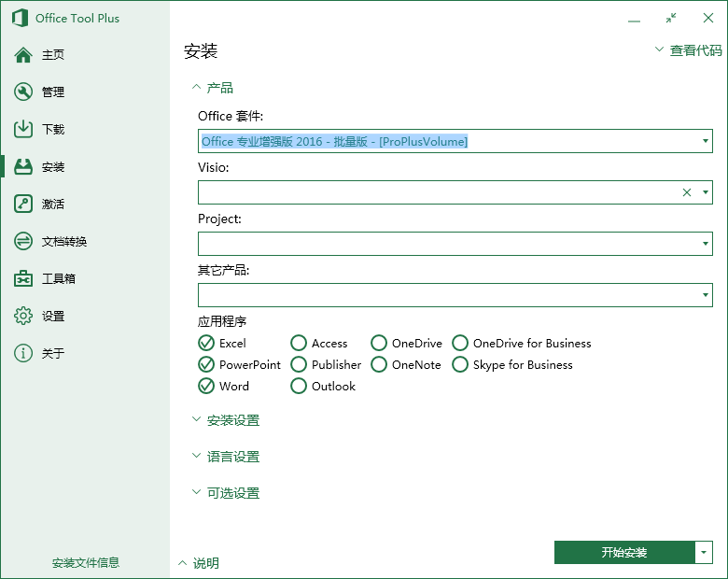Uncheck the Excel application checkbox
This screenshot has height=579, width=728.
click(206, 344)
